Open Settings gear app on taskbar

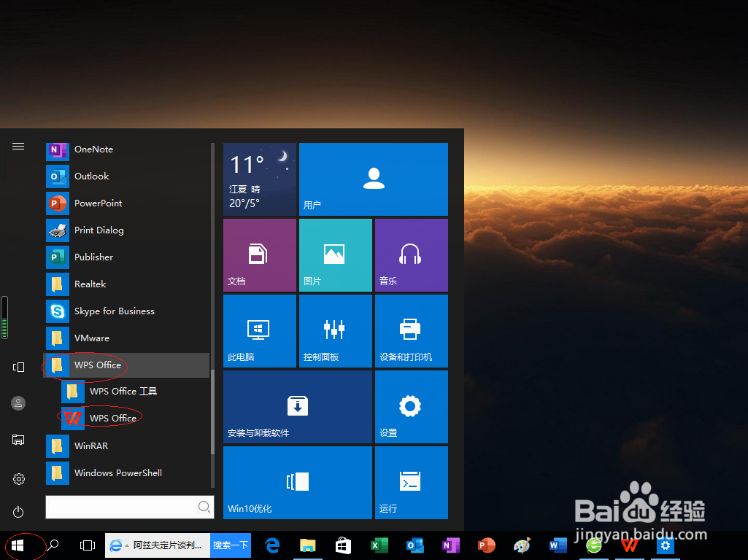666,545
